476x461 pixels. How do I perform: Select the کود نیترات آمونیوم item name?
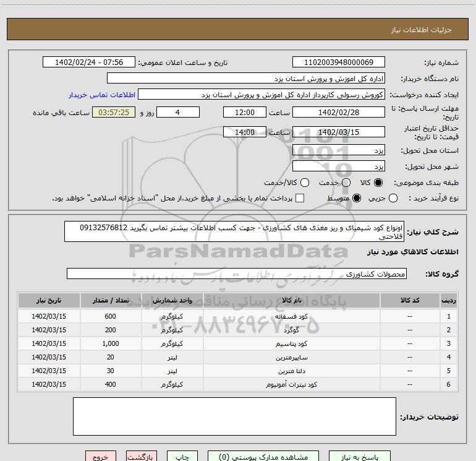(291, 384)
